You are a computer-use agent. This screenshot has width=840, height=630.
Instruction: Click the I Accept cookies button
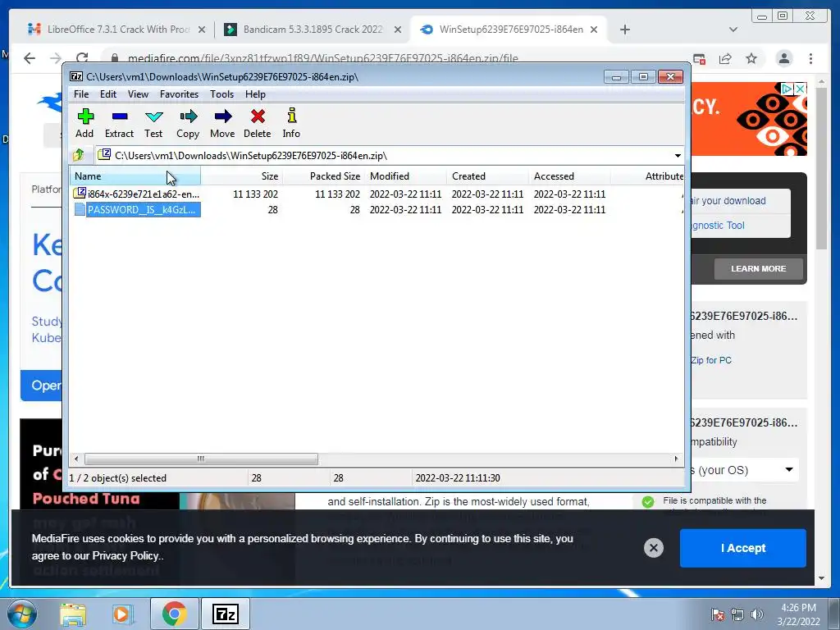click(743, 548)
